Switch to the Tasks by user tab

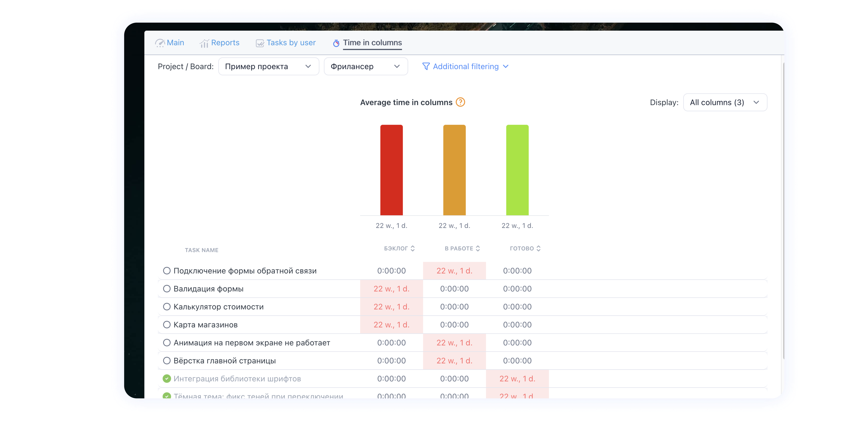point(291,43)
